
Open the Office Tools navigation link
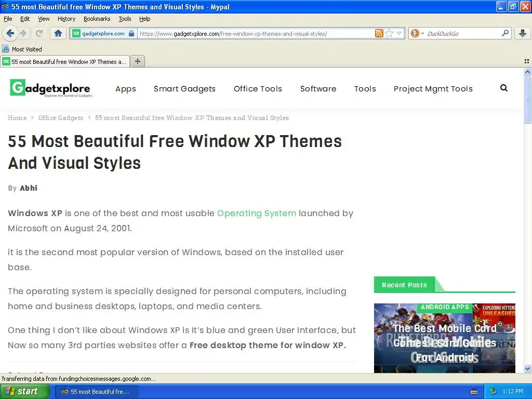tap(258, 89)
